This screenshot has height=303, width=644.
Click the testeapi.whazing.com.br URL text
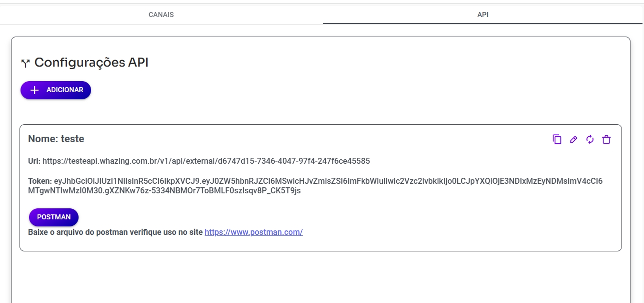206,161
